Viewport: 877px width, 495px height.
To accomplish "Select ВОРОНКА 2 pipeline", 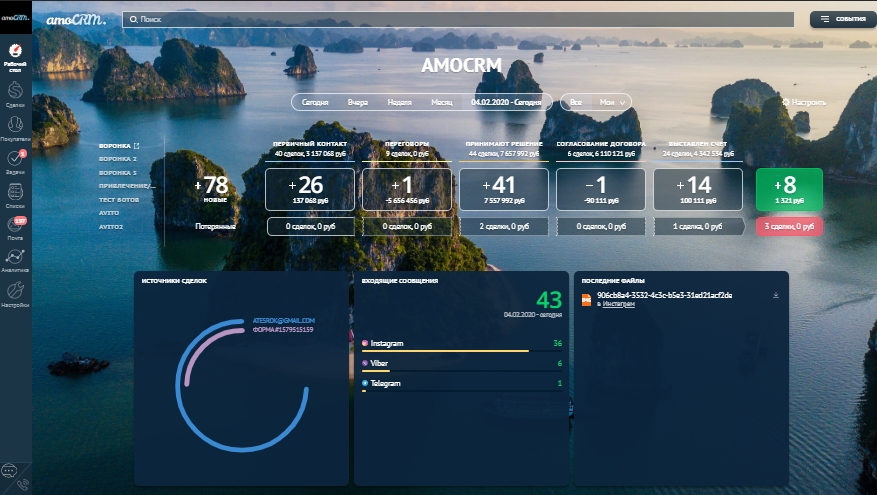I will 118,159.
